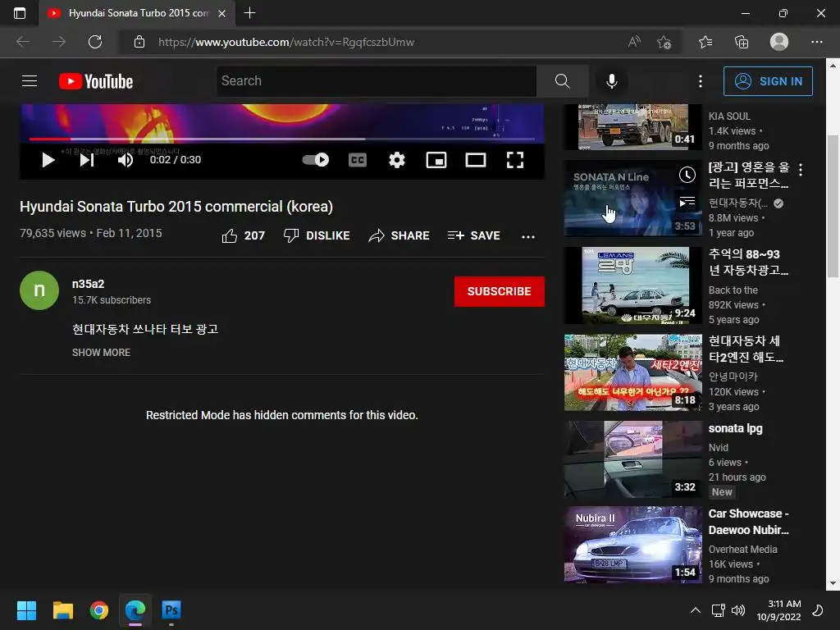Image resolution: width=840 pixels, height=630 pixels.
Task: Click page scrollbar down arrow
Action: (833, 583)
